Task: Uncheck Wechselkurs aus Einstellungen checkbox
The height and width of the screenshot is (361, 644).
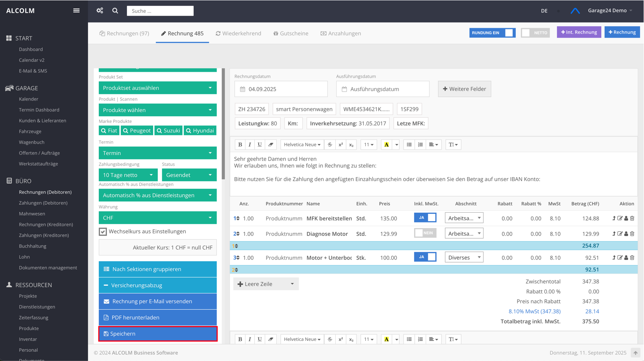Action: [x=103, y=231]
